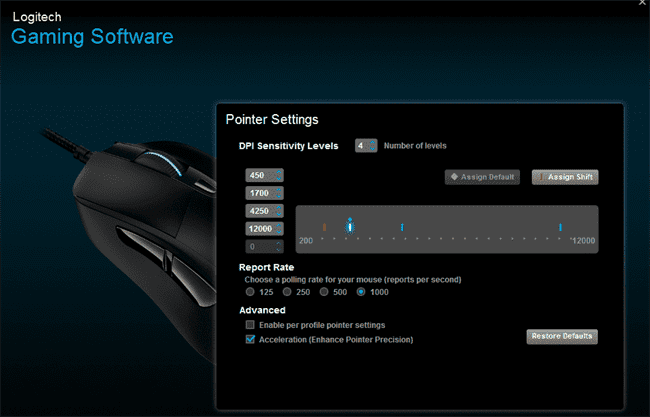Select the 4250 DPI marker on slider
650x417 pixels.
point(402,227)
